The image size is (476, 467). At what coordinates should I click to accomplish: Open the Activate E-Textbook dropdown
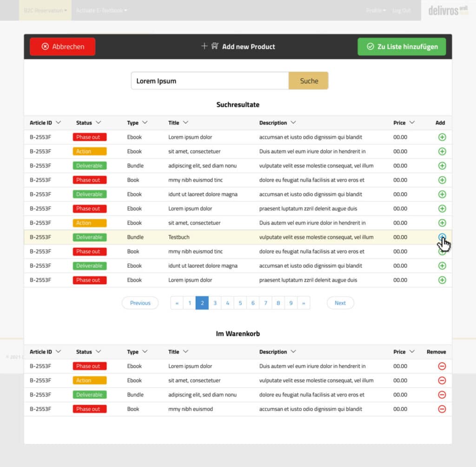(x=101, y=10)
